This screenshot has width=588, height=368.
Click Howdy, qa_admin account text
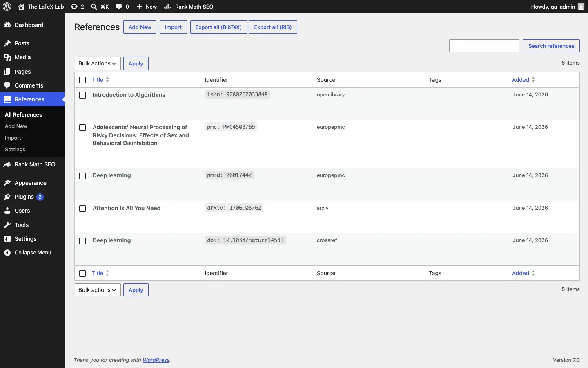click(553, 7)
